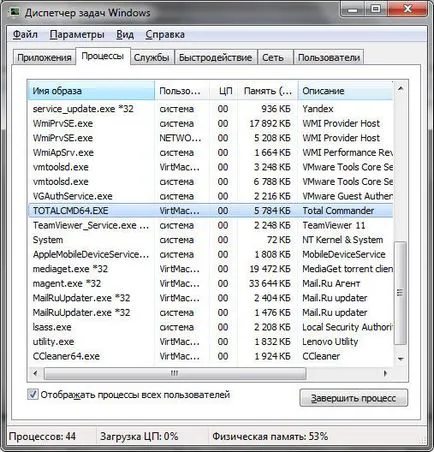Select the TeamViewer_Service.exe process
Viewport: 434px width, 452px height.
(x=210, y=225)
